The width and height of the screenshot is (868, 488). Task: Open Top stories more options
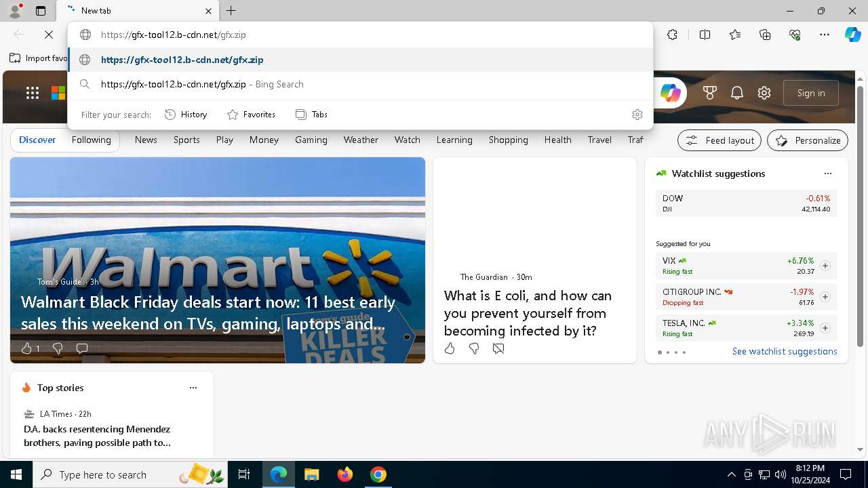(x=193, y=388)
